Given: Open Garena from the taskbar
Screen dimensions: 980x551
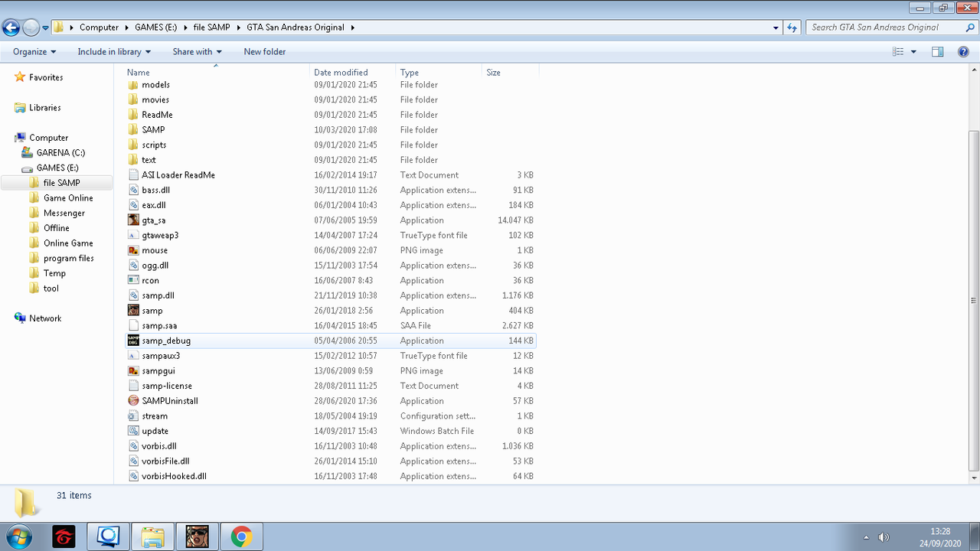Looking at the screenshot, I should tap(64, 537).
